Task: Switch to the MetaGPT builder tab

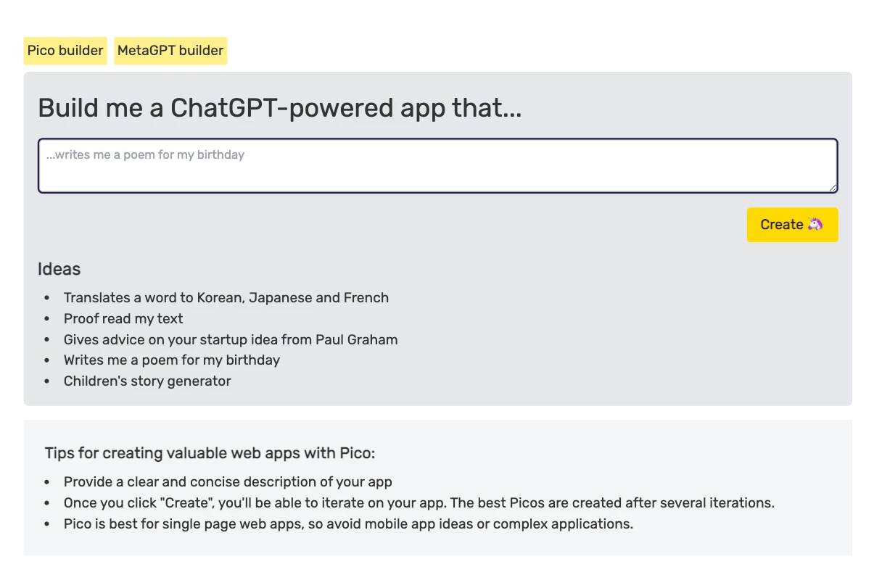Action: click(x=170, y=50)
